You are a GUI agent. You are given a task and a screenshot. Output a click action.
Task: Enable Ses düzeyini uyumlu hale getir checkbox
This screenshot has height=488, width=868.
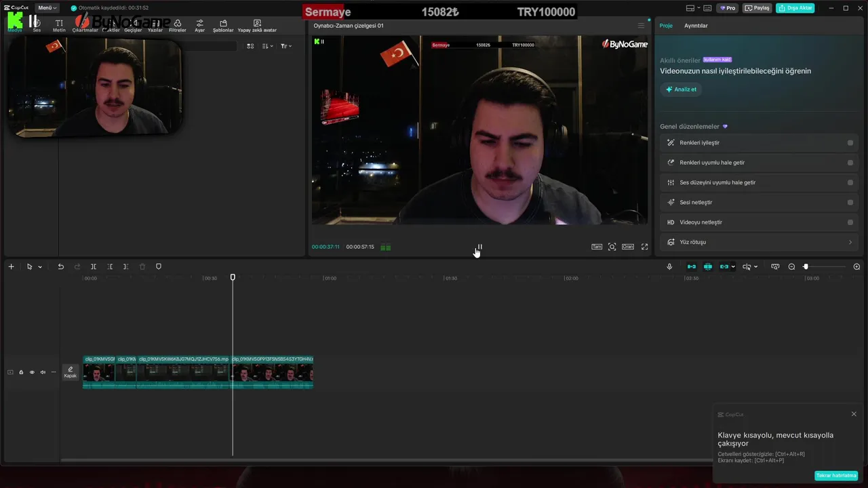850,182
